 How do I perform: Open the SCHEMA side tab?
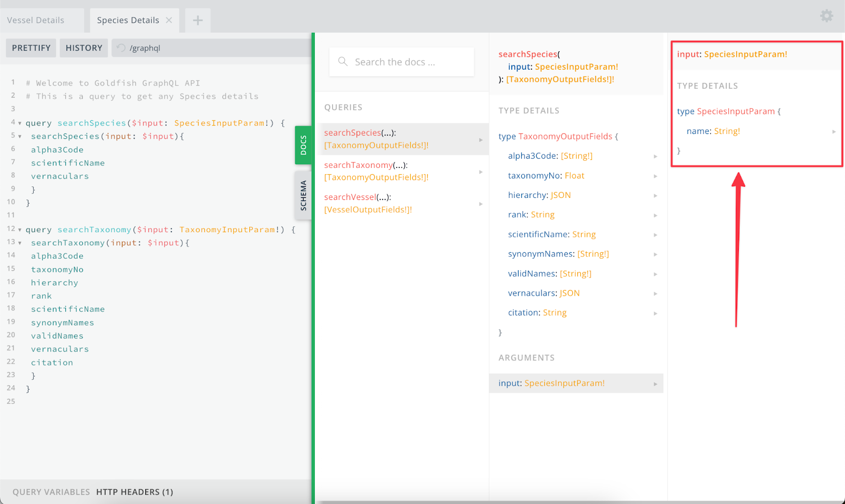303,195
